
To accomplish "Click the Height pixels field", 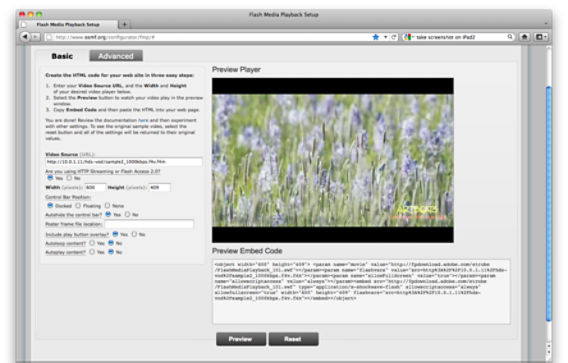I will [x=160, y=187].
